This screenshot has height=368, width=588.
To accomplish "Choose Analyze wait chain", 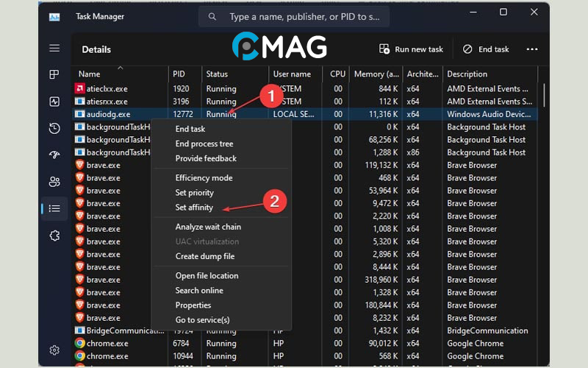I will coord(208,227).
